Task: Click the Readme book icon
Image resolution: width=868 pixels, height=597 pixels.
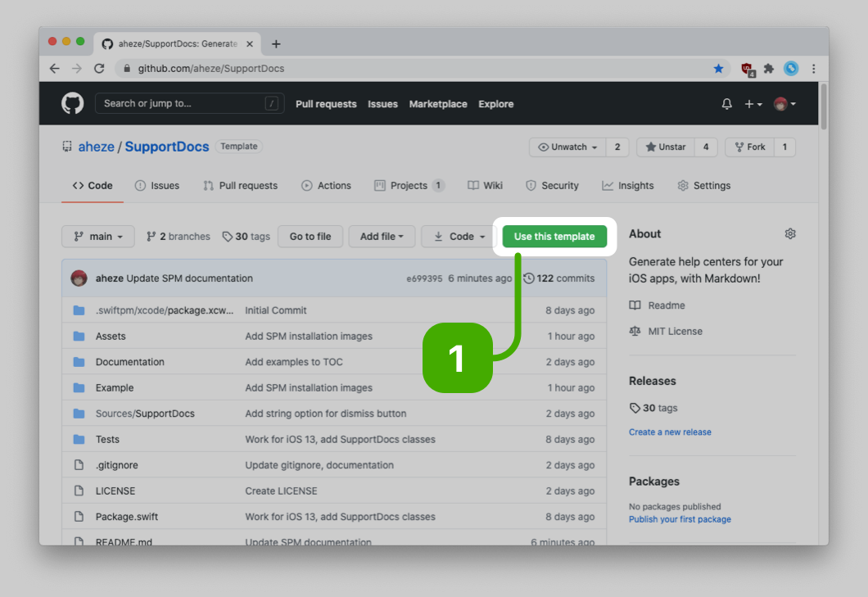Action: point(635,305)
